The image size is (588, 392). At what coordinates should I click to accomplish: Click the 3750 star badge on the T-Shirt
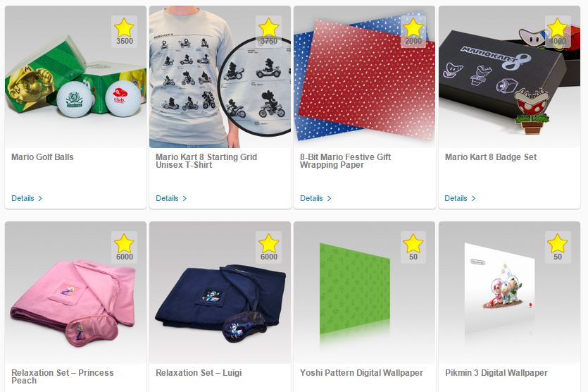[x=268, y=32]
